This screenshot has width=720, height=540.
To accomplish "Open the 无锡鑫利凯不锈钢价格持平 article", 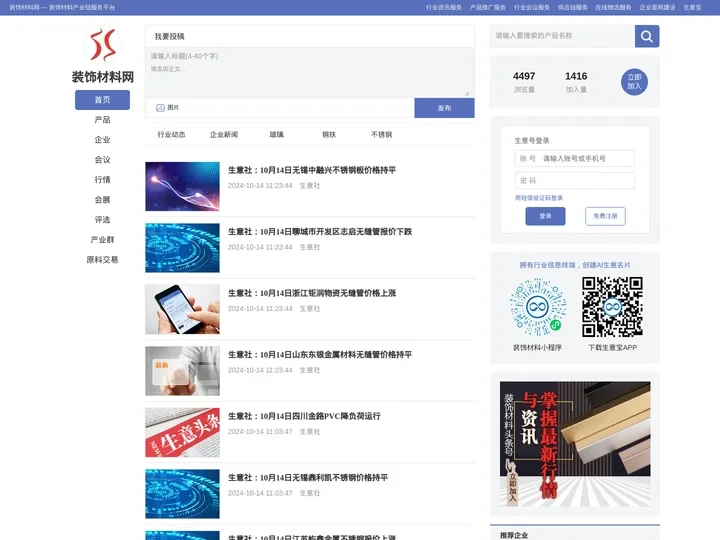I will coord(308,478).
